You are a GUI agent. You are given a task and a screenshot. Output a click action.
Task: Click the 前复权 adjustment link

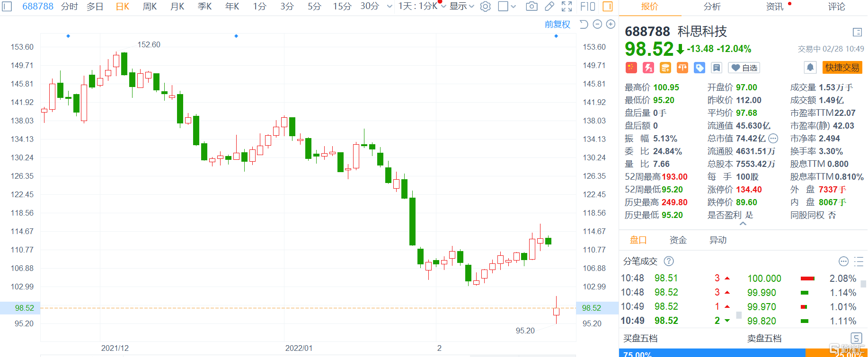(x=558, y=24)
